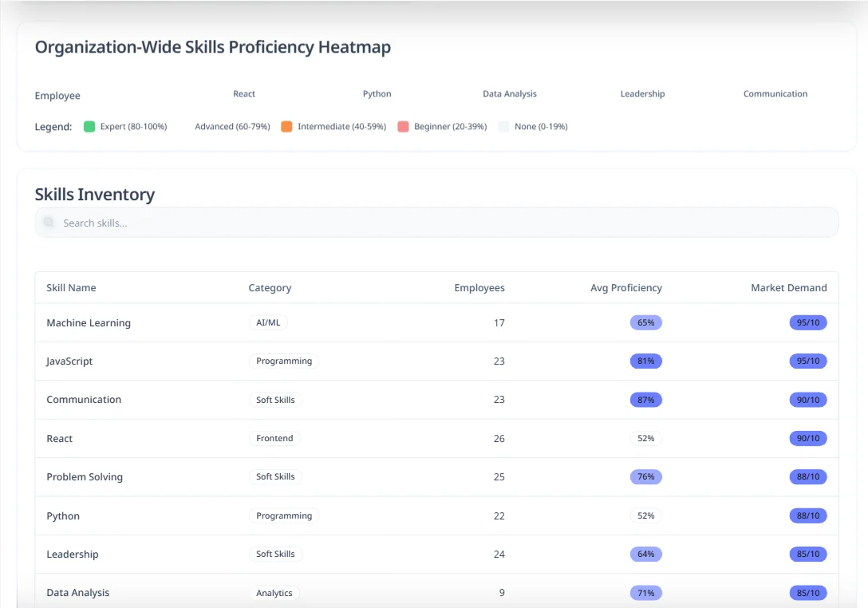Click Machine Learning's employee count 17
The image size is (868, 608).
[x=499, y=323]
